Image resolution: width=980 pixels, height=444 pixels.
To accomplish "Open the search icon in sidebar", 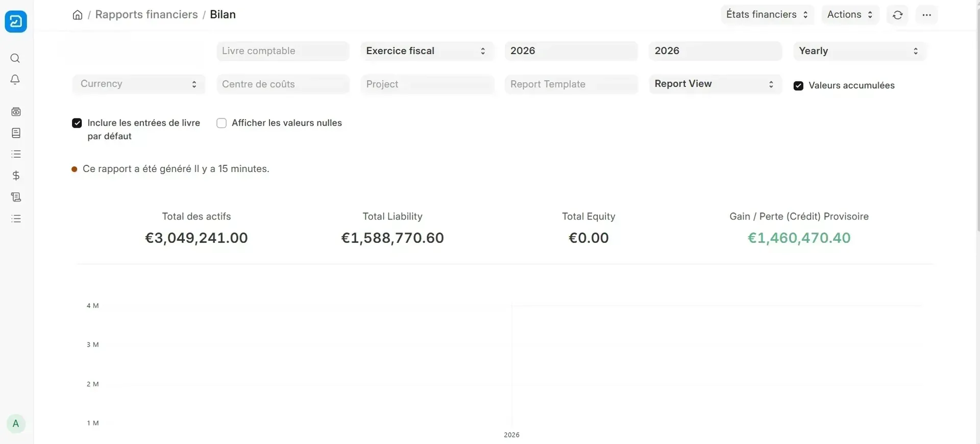I will click(15, 58).
